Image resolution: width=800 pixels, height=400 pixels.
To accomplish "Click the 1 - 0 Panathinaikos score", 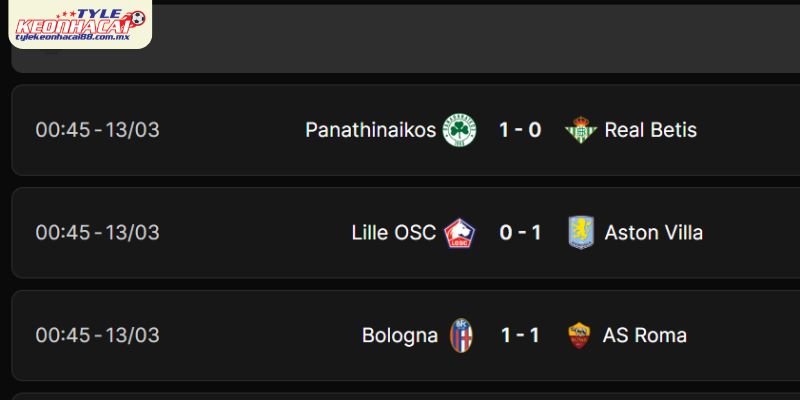I will click(x=520, y=130).
